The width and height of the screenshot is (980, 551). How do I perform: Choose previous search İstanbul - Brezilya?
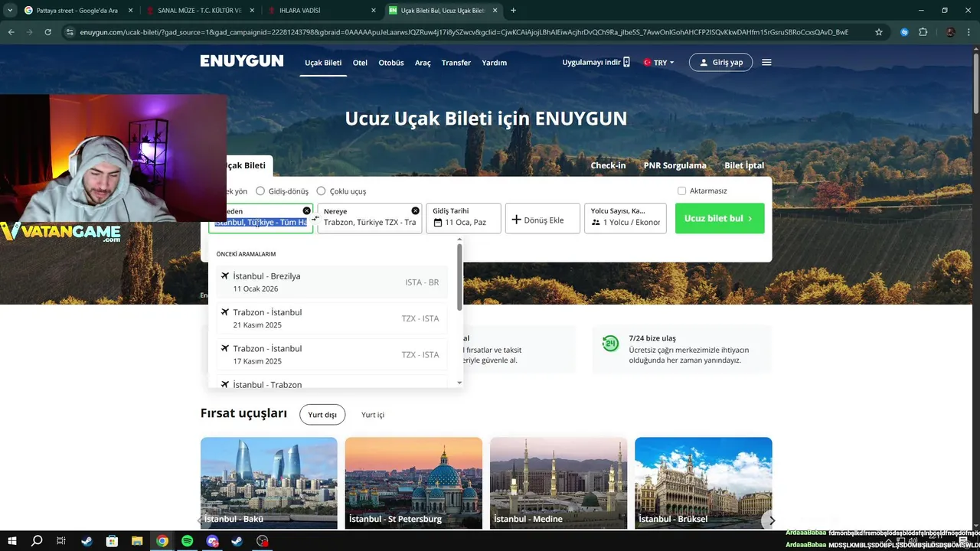coord(332,282)
